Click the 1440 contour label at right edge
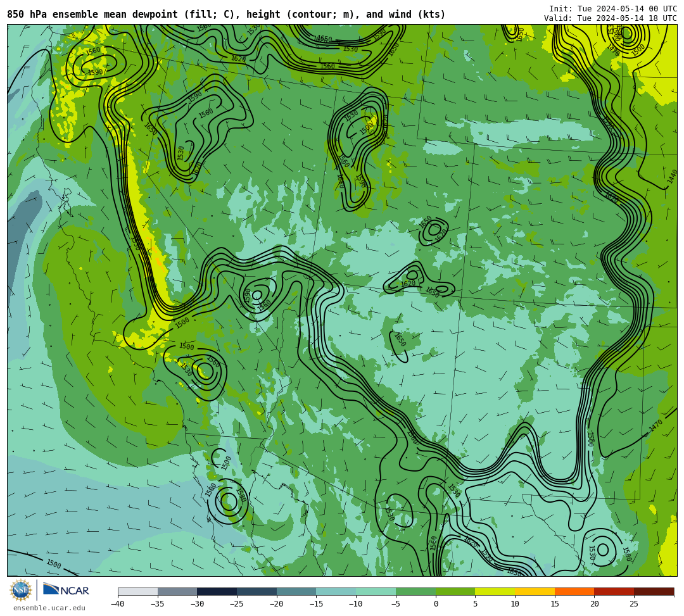The width and height of the screenshot is (684, 616). pyautogui.click(x=672, y=177)
